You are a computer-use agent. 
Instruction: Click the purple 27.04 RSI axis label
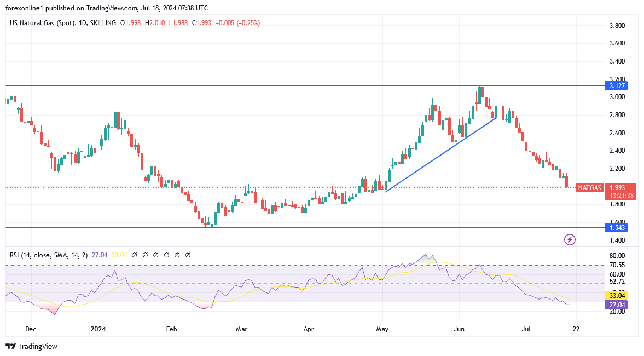(x=616, y=305)
